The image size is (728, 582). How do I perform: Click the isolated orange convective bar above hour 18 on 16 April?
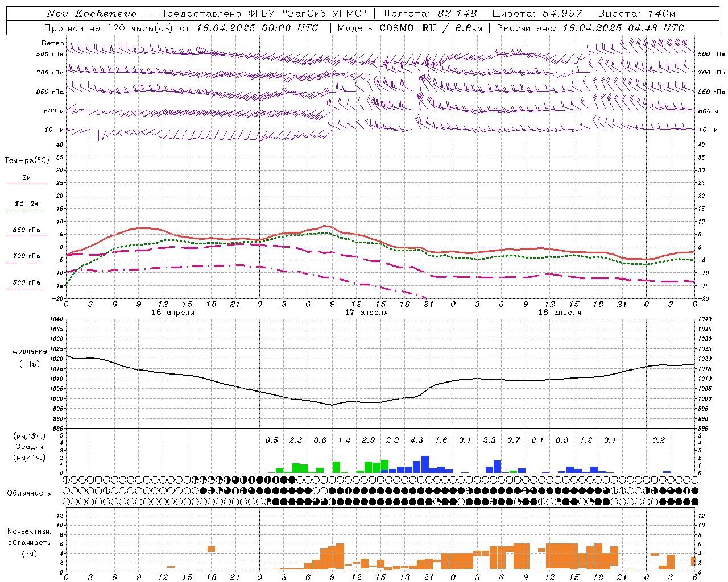(x=211, y=549)
